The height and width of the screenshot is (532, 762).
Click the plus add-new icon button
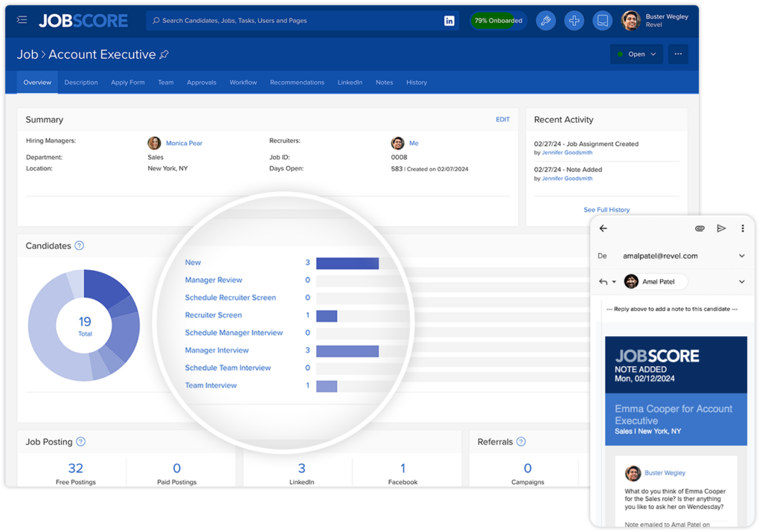[x=574, y=21]
